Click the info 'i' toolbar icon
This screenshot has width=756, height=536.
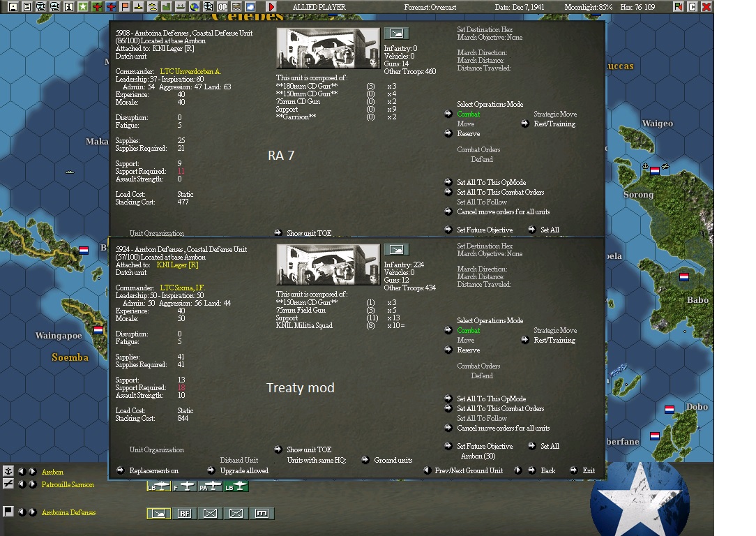[x=69, y=7]
